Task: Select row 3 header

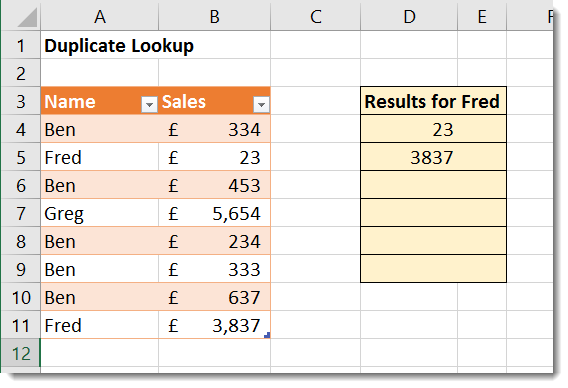Action: pos(21,101)
